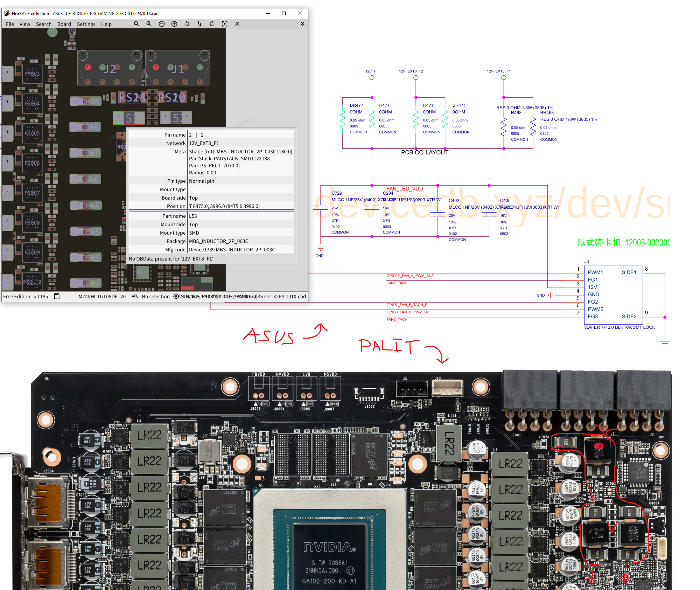The image size is (700, 590).
Task: Open the View menu
Action: (25, 24)
